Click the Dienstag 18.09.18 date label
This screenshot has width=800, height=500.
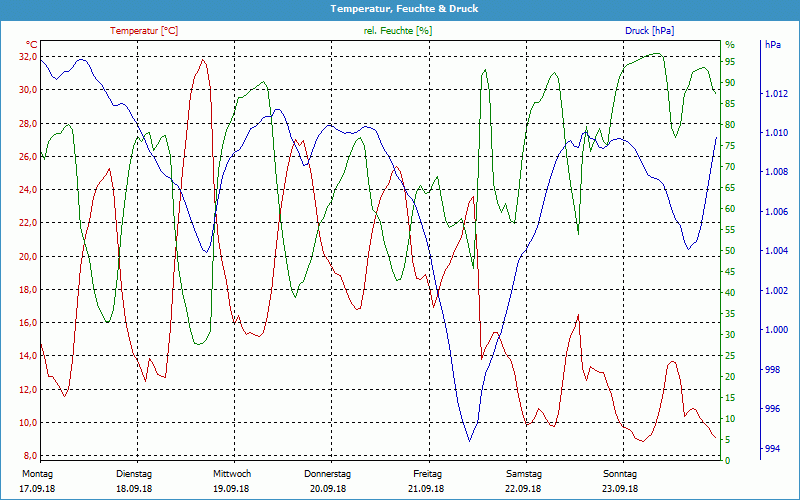coord(134,481)
